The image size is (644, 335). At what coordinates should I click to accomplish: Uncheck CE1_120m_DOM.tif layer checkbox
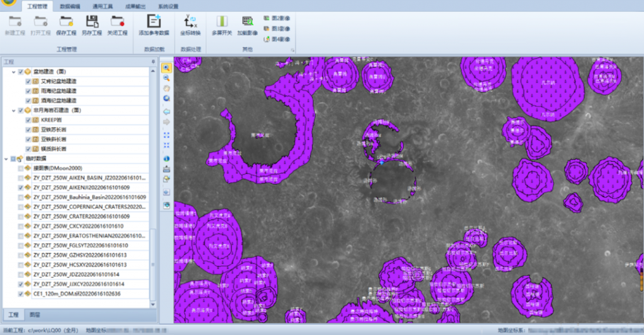pos(21,294)
